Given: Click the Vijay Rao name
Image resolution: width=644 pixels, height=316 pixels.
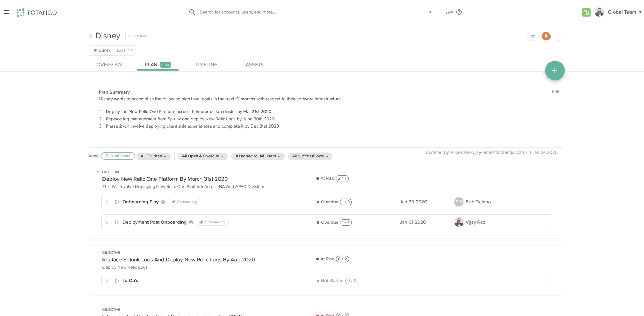Looking at the screenshot, I should [x=475, y=222].
